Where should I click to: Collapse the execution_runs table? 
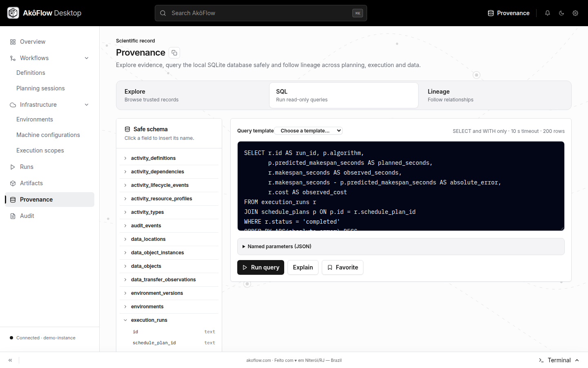(169, 320)
